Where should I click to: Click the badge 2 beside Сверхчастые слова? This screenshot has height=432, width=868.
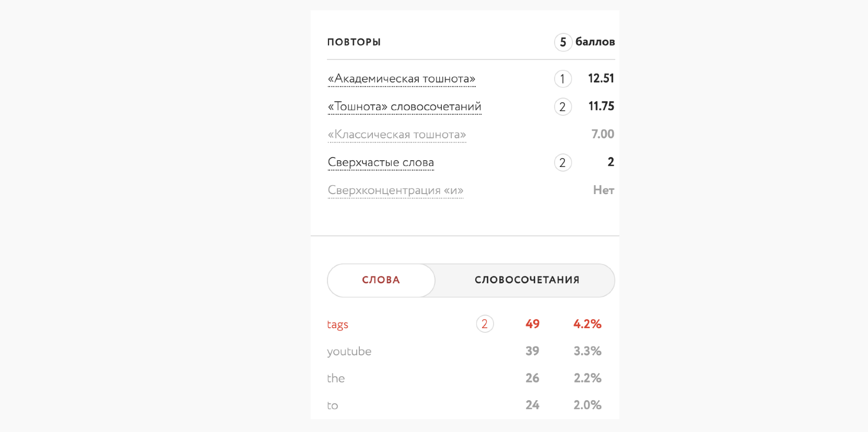pyautogui.click(x=562, y=163)
